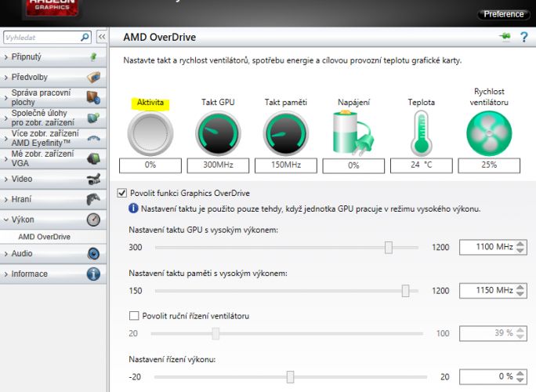Click the Správa pracovní plochy icon
This screenshot has width=536, height=392.
pyautogui.click(x=93, y=97)
